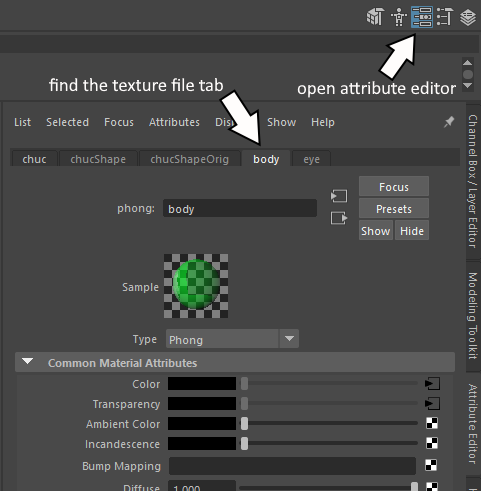The height and width of the screenshot is (491, 481).
Task: Open the Attribute Editor vertical side tab
Action: (x=473, y=423)
